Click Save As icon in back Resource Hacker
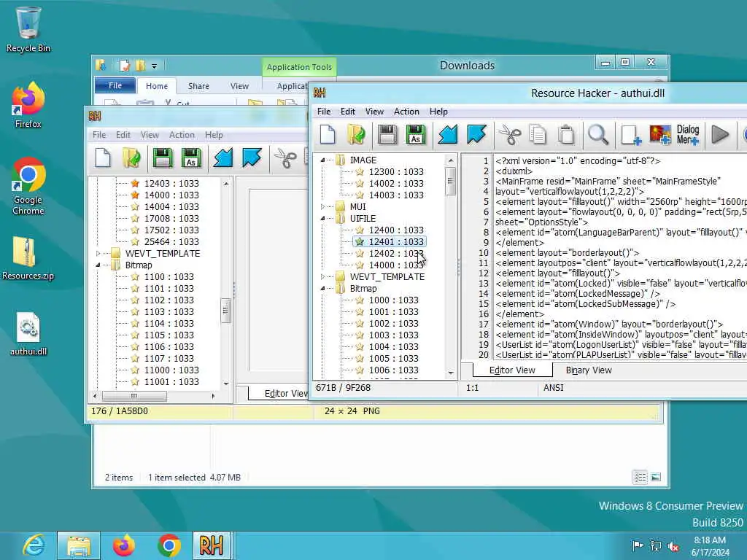 click(191, 158)
